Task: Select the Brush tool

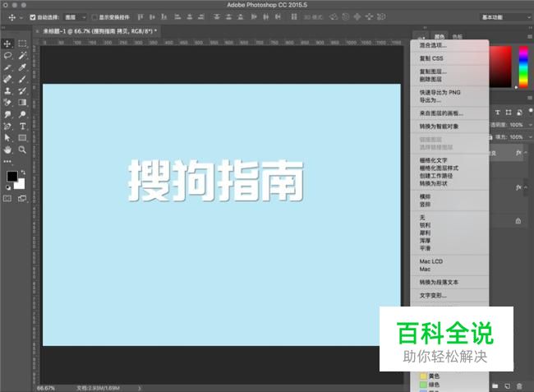Action: [22, 79]
